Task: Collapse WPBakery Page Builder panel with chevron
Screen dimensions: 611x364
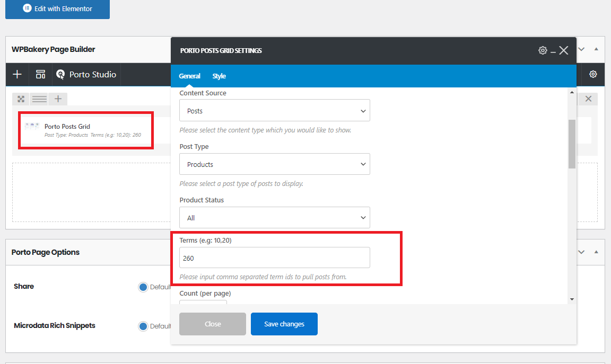Action: coord(581,49)
